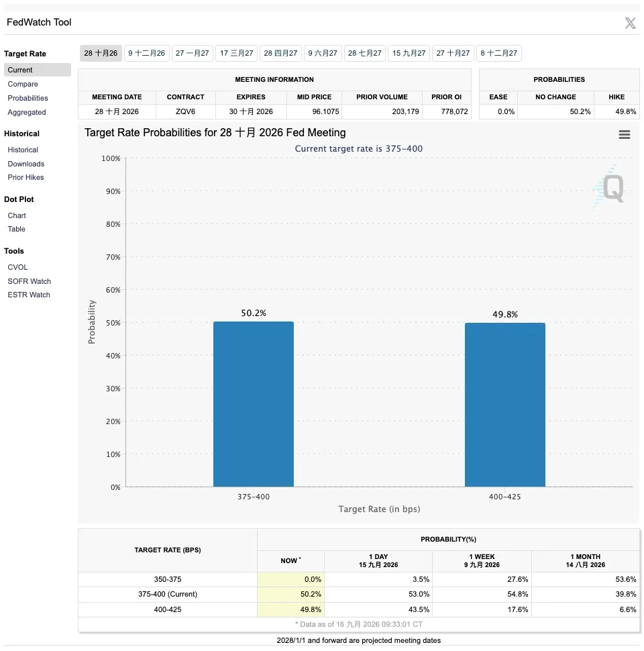Click the 375-400 (Current) row label

pos(168,594)
